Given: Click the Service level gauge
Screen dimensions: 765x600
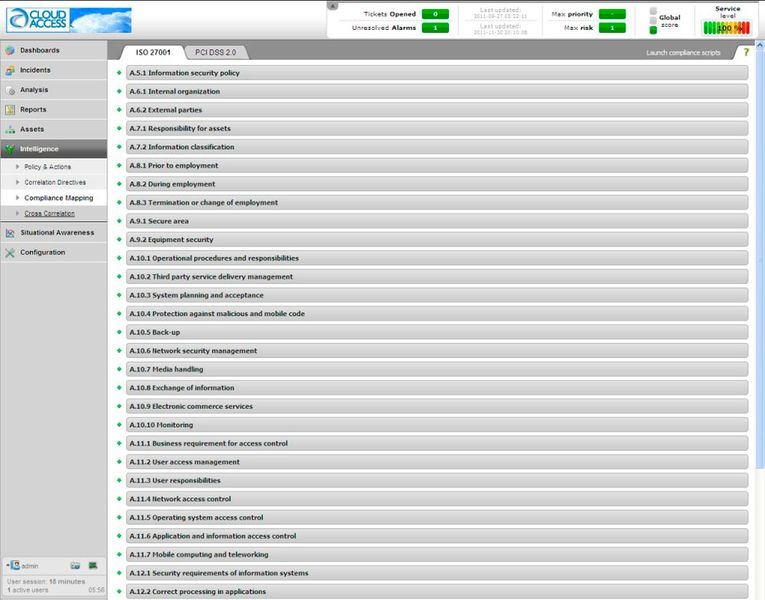Looking at the screenshot, I should 726,28.
